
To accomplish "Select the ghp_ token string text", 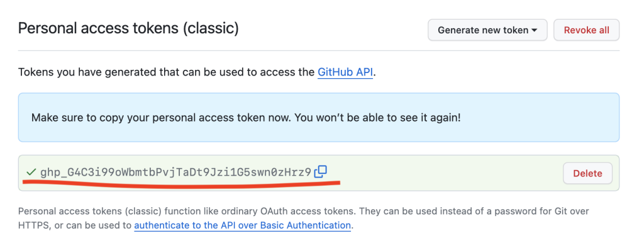I will (x=176, y=173).
